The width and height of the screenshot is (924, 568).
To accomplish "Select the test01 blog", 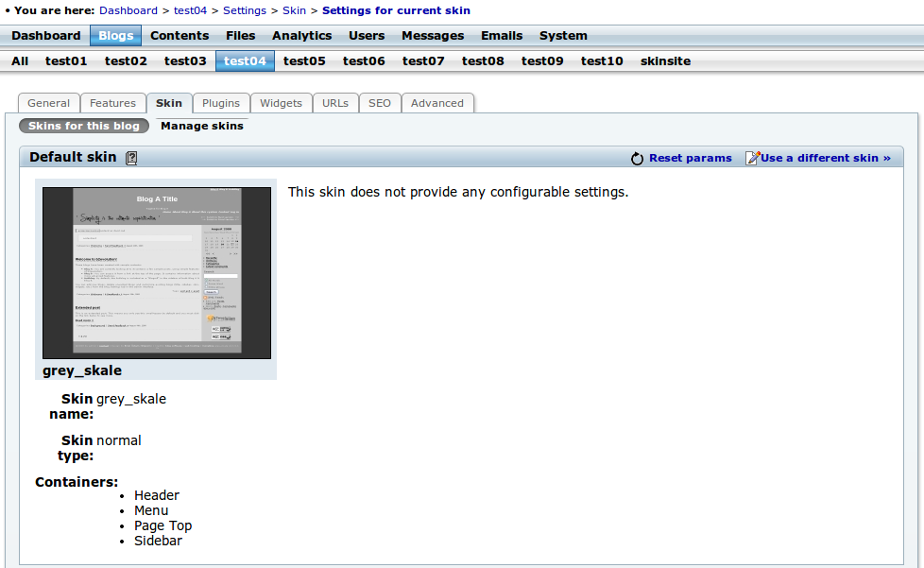I will click(x=66, y=60).
